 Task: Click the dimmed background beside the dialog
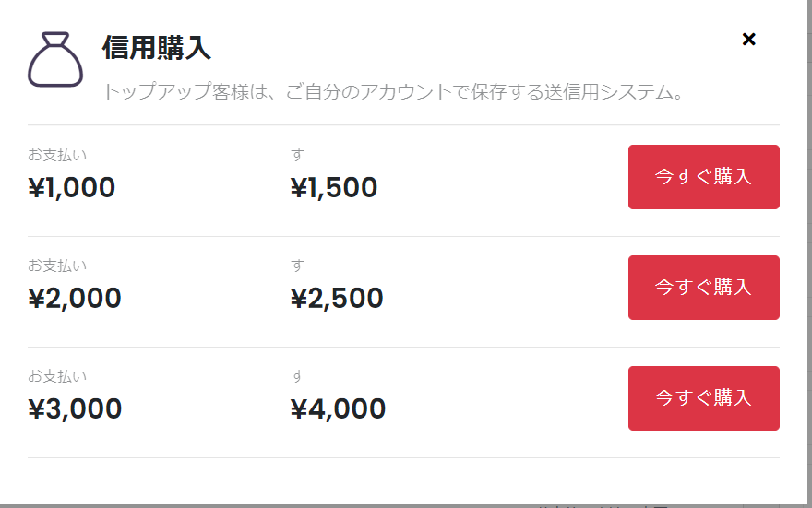point(809,259)
